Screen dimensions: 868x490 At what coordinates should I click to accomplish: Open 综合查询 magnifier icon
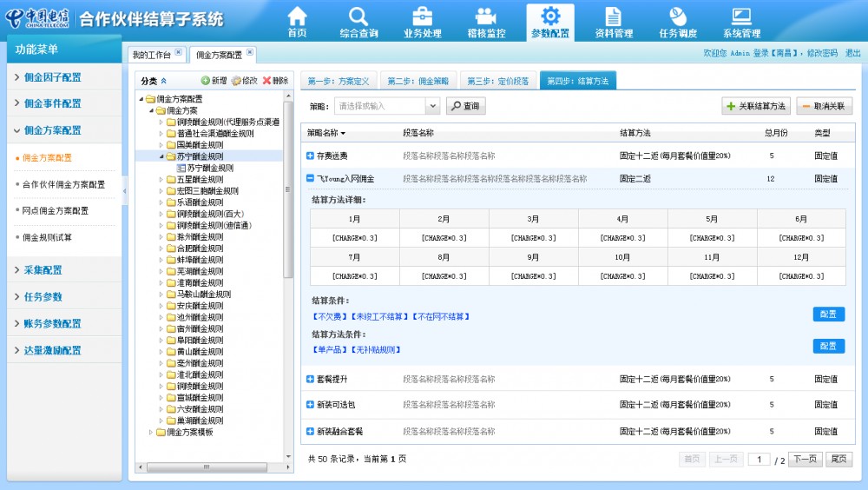coord(358,17)
